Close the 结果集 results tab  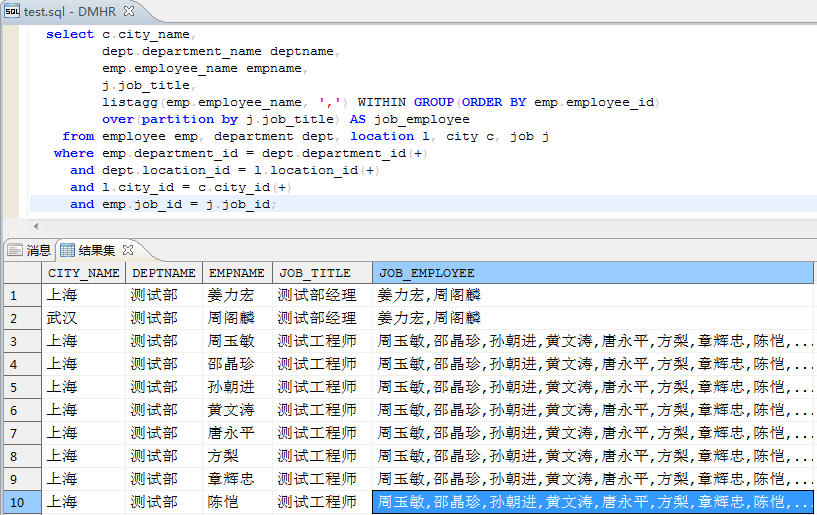(x=127, y=250)
